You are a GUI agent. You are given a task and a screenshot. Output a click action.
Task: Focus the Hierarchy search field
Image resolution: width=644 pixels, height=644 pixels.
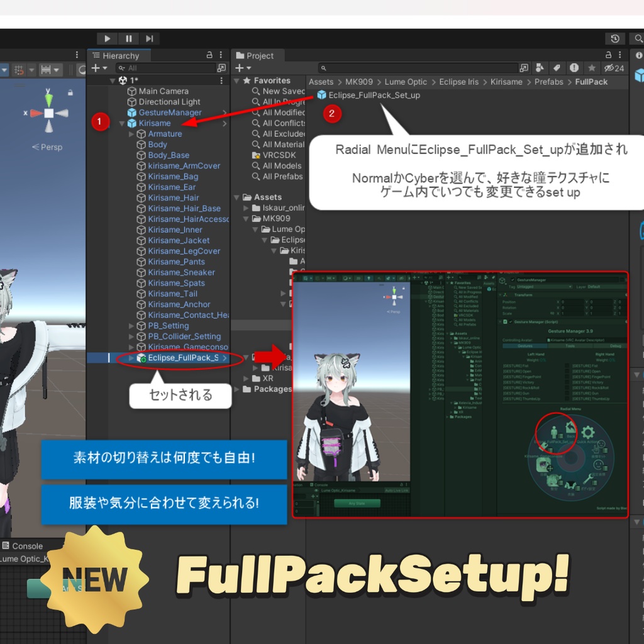click(x=166, y=68)
